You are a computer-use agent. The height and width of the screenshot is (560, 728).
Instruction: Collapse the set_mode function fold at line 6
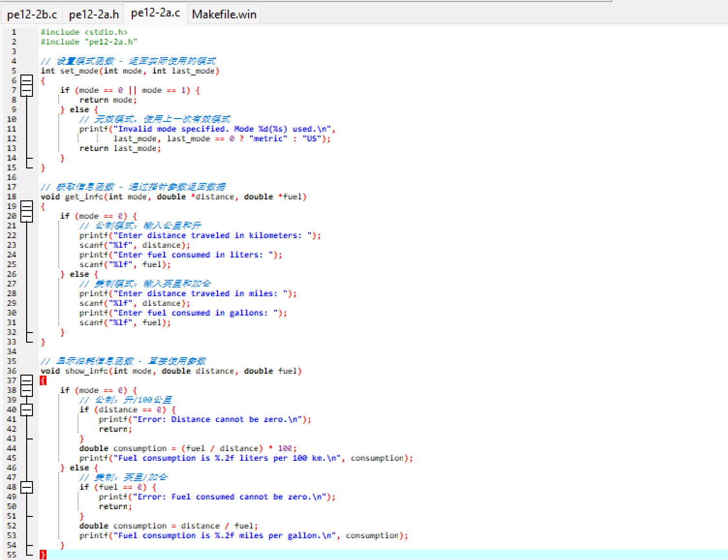[27, 81]
